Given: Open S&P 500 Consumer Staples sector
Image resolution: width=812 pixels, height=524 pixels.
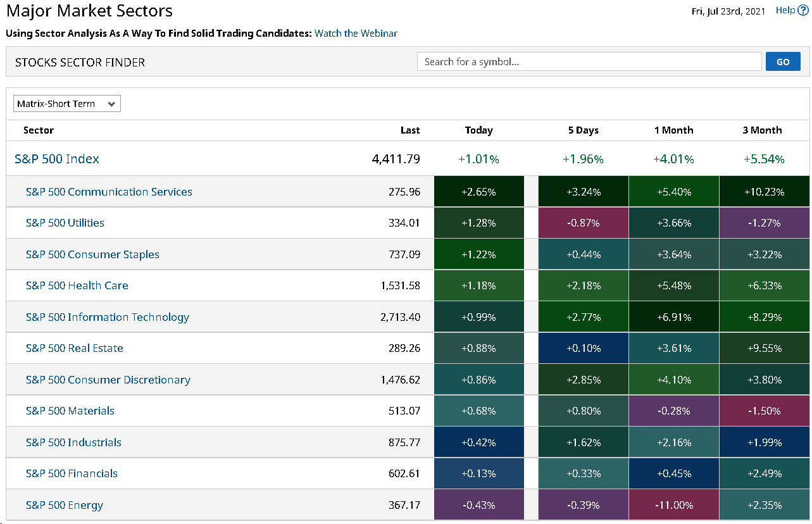Looking at the screenshot, I should pyautogui.click(x=92, y=254).
